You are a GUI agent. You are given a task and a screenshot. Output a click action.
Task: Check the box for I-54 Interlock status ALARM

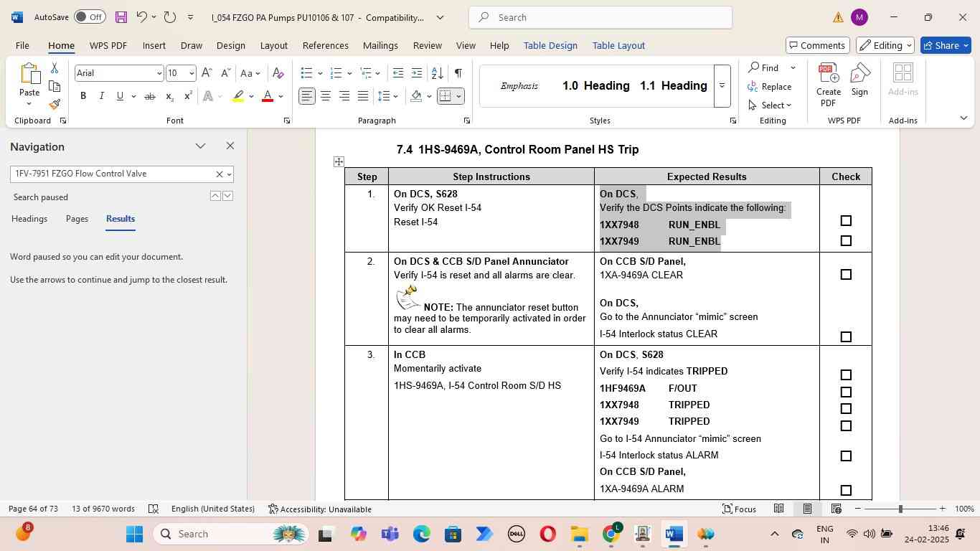pos(846,456)
